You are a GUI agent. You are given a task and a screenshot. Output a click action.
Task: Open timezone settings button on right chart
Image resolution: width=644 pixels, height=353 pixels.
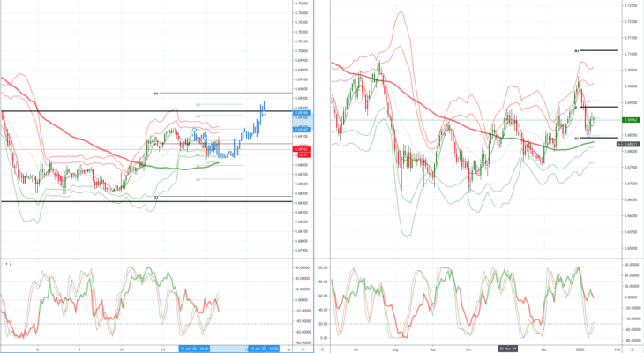[x=323, y=349]
